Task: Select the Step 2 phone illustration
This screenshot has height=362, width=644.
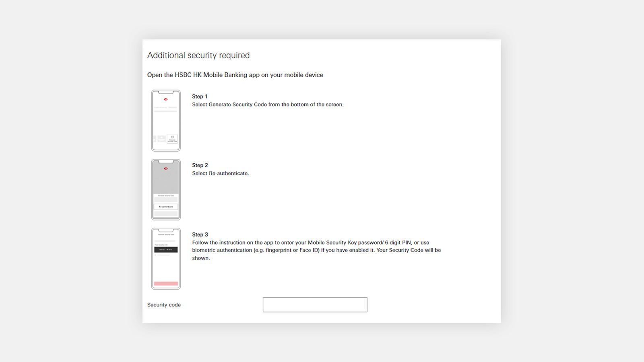Action: pyautogui.click(x=166, y=190)
